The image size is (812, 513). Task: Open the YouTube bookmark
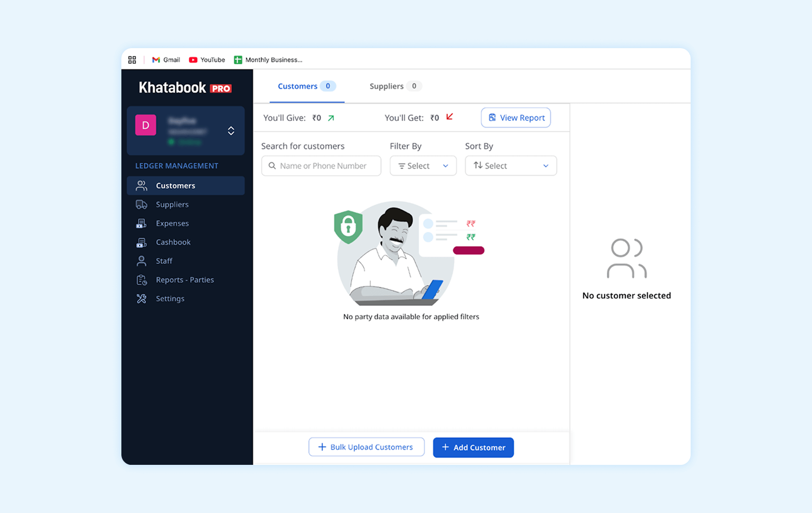(x=207, y=60)
